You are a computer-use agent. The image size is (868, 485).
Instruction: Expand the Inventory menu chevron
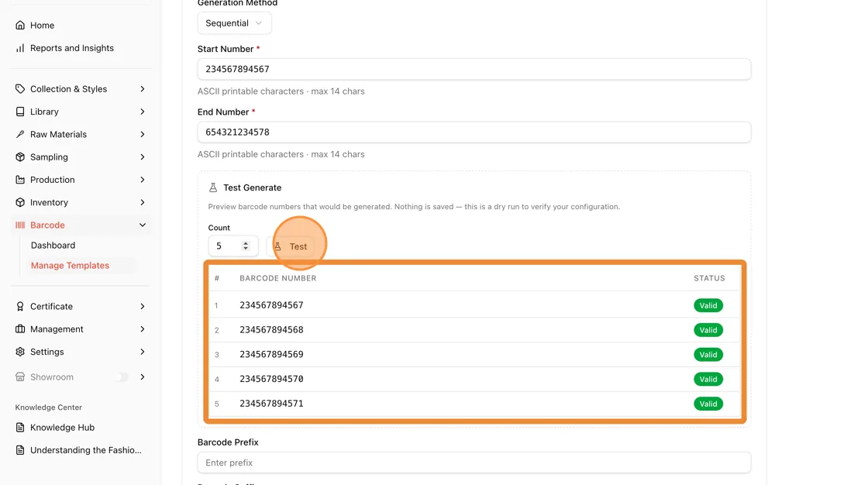143,202
